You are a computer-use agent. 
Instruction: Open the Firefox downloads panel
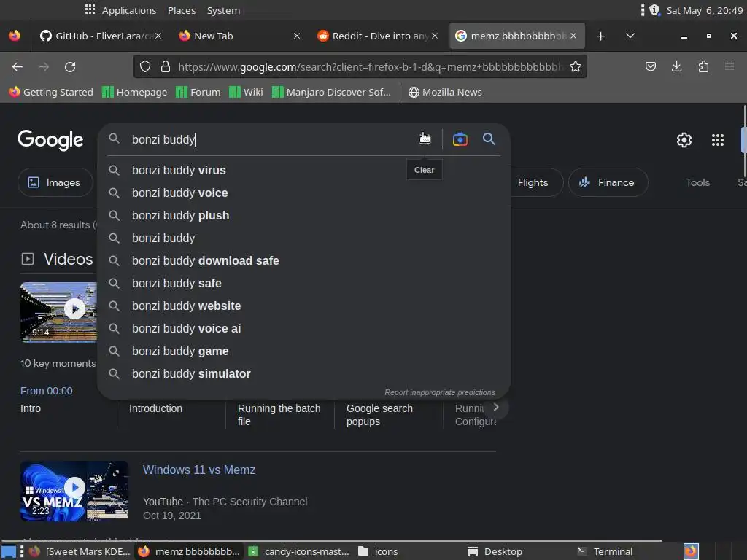tap(676, 66)
